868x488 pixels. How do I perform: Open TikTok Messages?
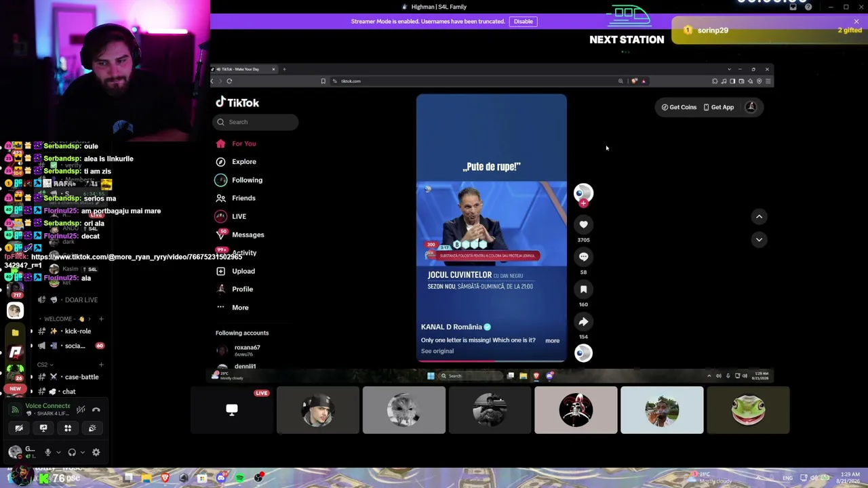(x=240, y=235)
